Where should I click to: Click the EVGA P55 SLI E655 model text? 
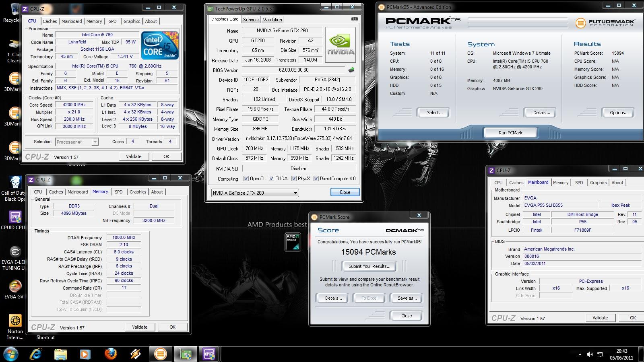(x=544, y=205)
